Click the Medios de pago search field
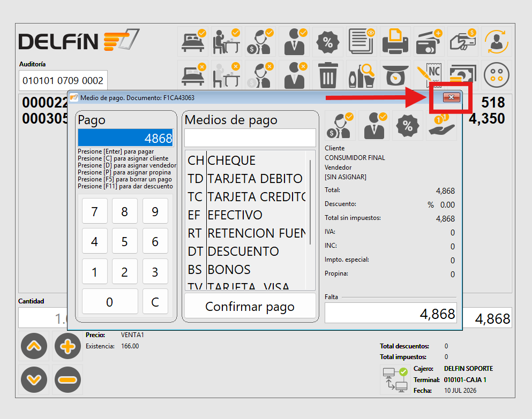 pyautogui.click(x=250, y=138)
